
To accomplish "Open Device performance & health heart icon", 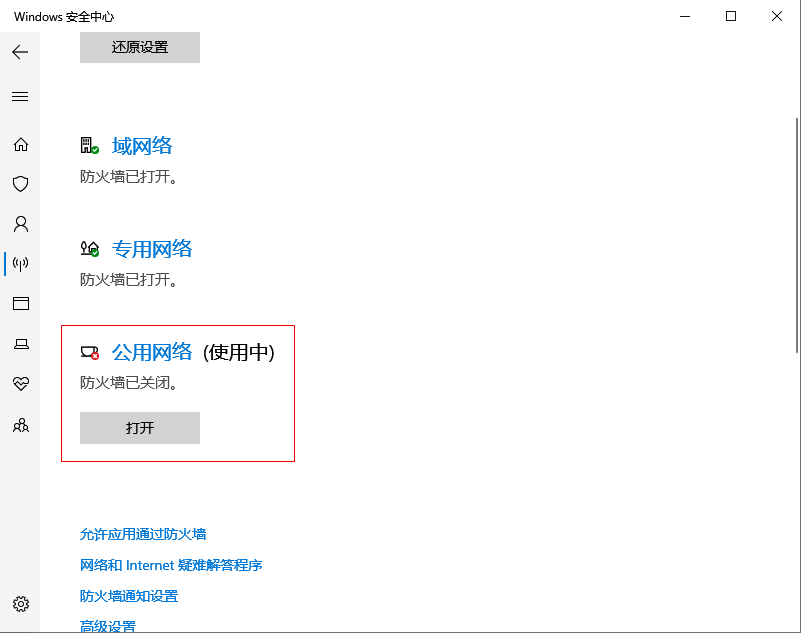I will [21, 383].
